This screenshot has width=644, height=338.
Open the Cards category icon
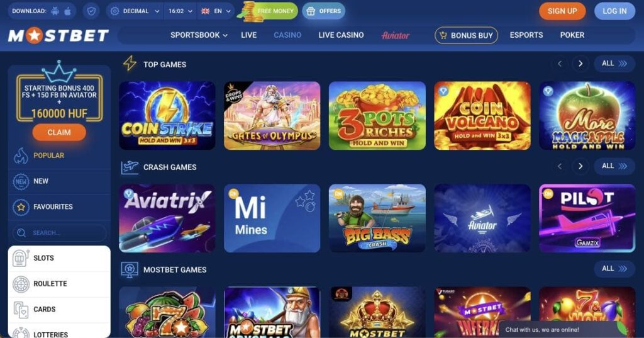(x=21, y=310)
